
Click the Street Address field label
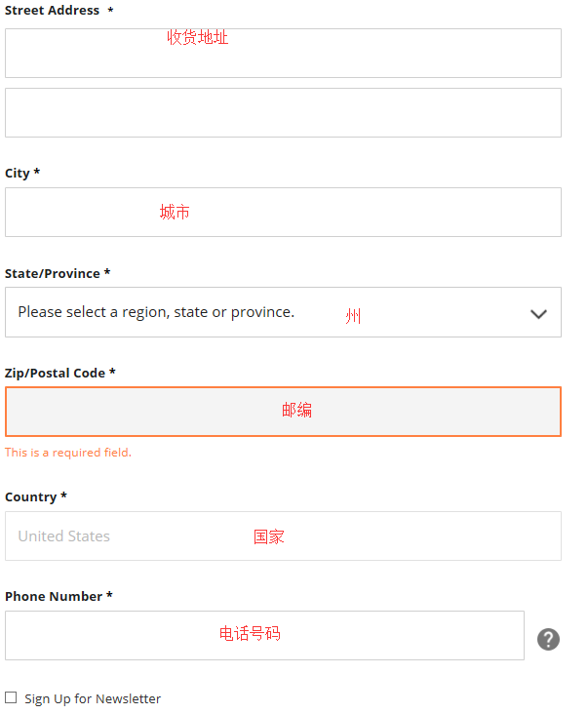coord(53,10)
